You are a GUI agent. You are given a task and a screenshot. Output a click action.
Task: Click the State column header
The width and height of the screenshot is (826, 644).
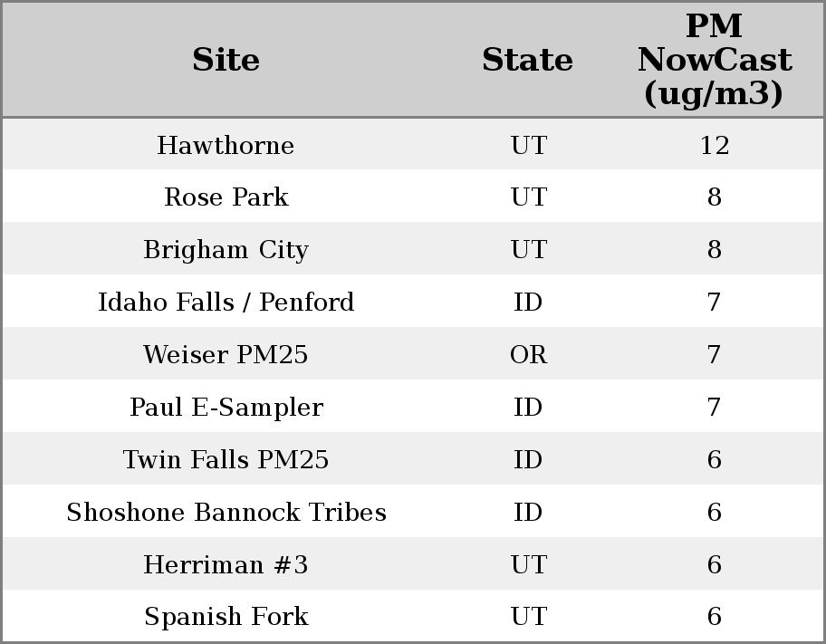click(x=527, y=60)
